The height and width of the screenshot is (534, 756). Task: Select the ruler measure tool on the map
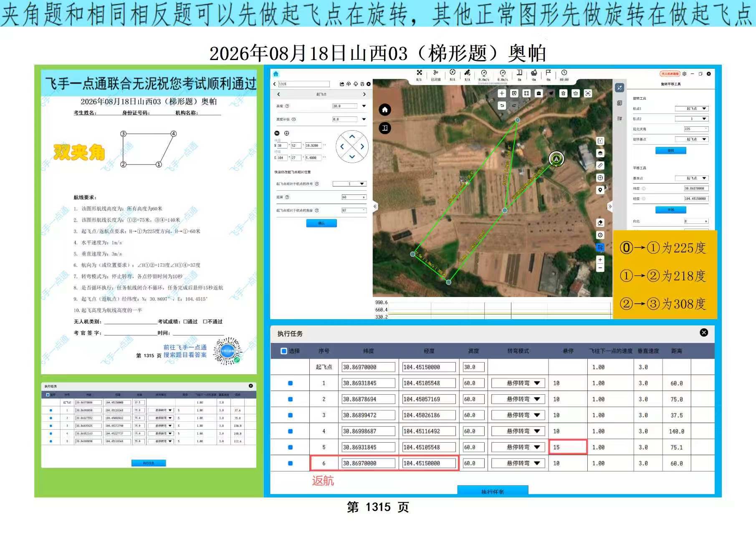click(x=600, y=166)
